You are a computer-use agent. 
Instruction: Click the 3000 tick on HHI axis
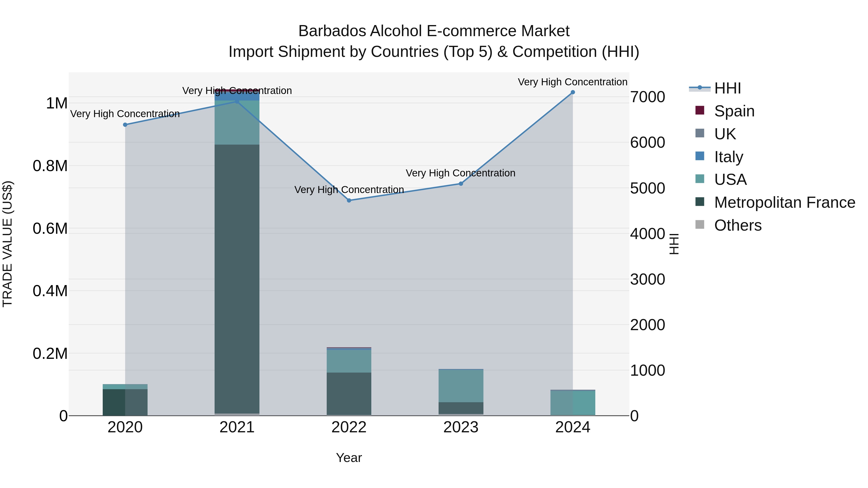648,279
